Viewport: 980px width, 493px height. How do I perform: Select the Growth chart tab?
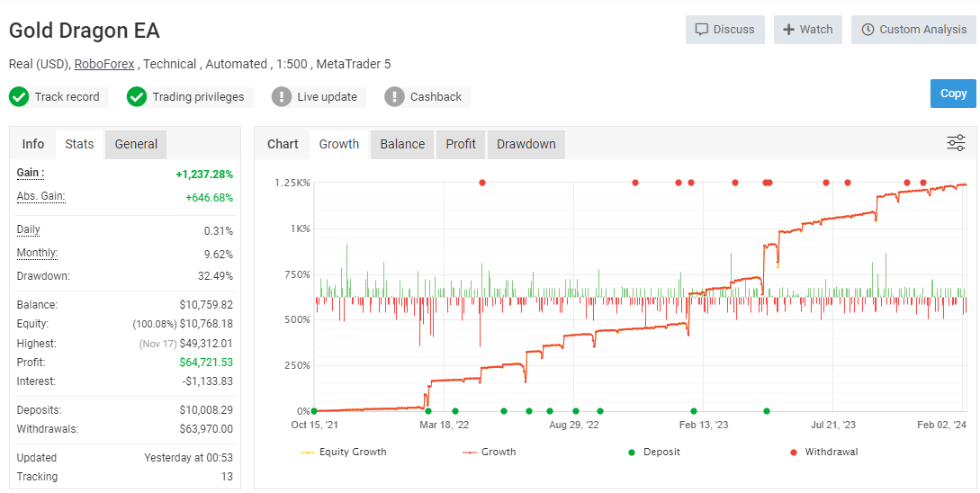tap(339, 144)
